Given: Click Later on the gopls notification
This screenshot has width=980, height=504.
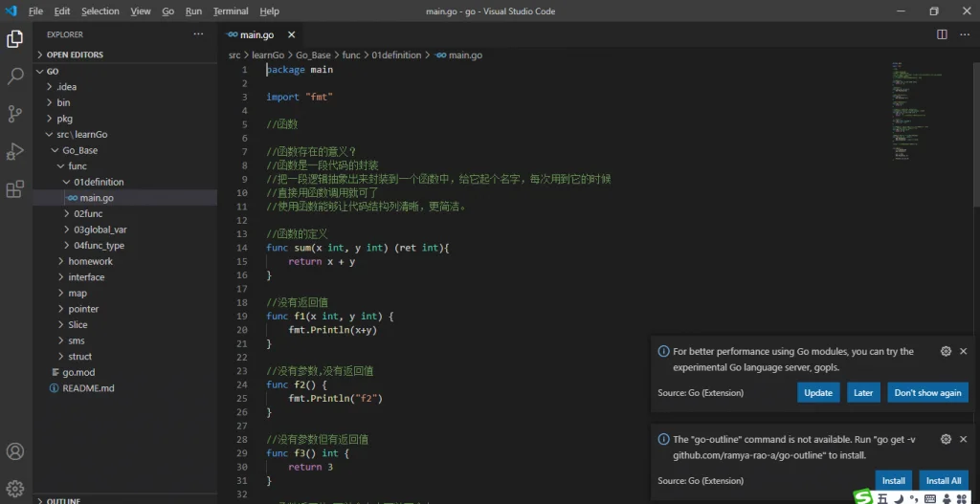Looking at the screenshot, I should [x=863, y=392].
